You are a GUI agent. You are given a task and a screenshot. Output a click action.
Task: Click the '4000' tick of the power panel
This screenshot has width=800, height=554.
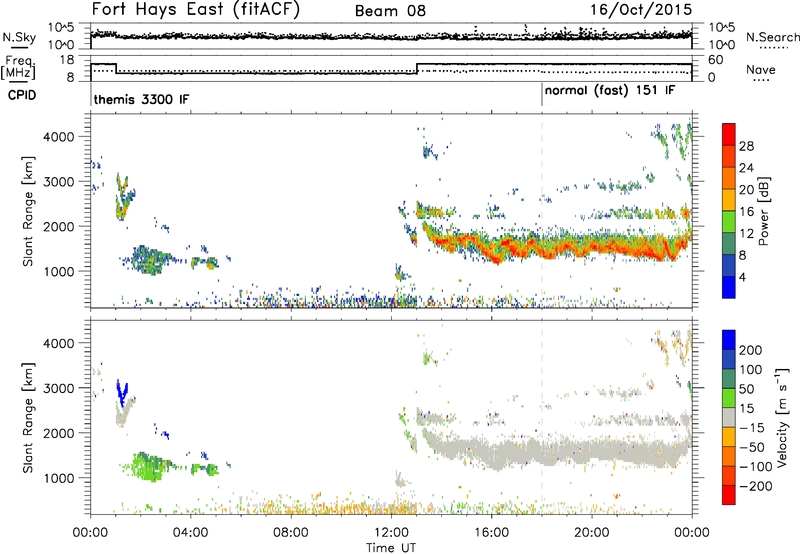pyautogui.click(x=59, y=137)
